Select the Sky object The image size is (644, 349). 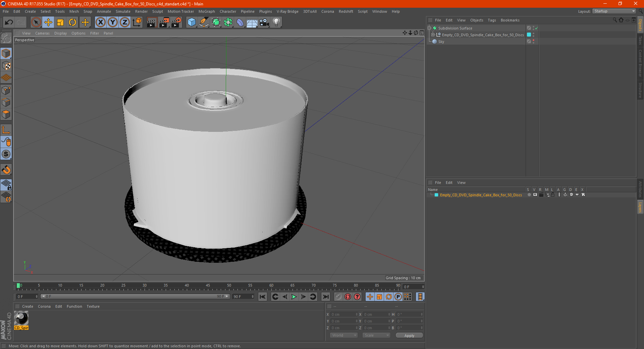click(x=441, y=42)
